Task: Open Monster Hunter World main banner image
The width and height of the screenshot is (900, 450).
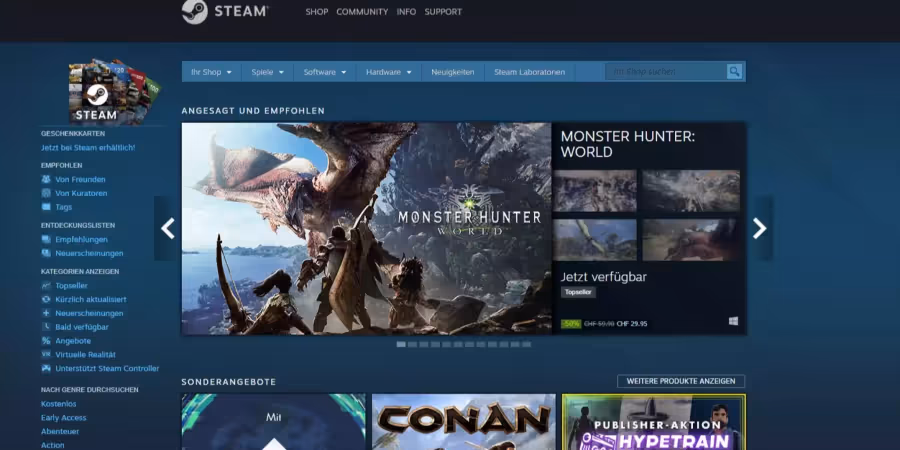Action: click(366, 228)
